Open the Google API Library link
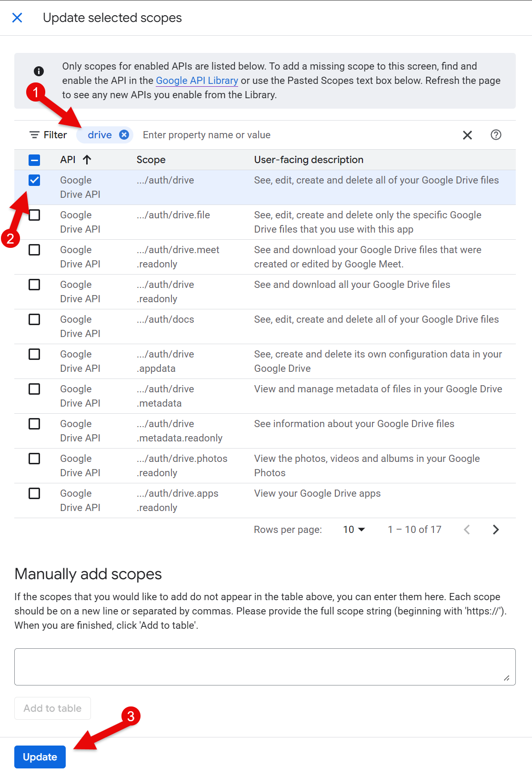532x777 pixels. click(197, 81)
